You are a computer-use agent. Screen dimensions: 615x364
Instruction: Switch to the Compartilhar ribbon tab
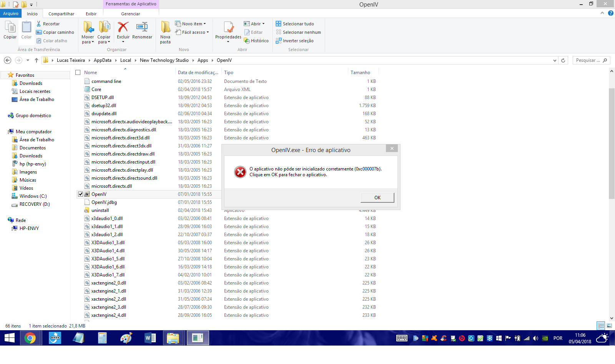61,14
